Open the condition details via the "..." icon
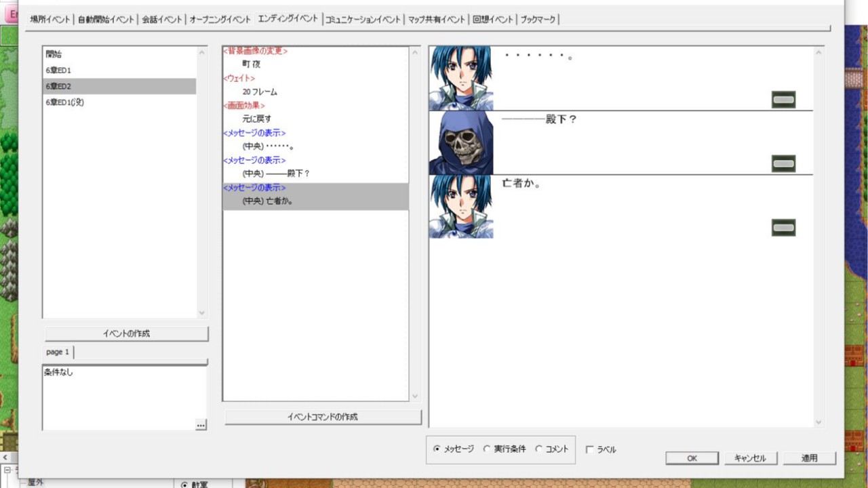The image size is (868, 488). coord(201,424)
